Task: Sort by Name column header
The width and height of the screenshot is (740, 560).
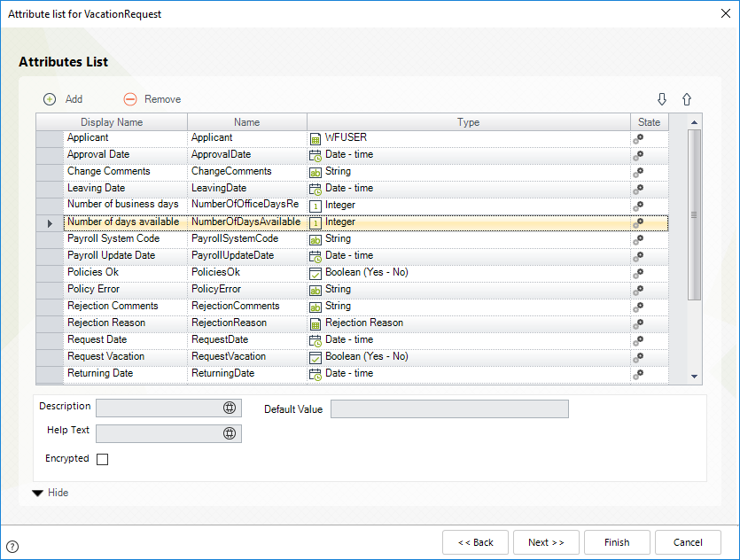Action: click(x=247, y=122)
